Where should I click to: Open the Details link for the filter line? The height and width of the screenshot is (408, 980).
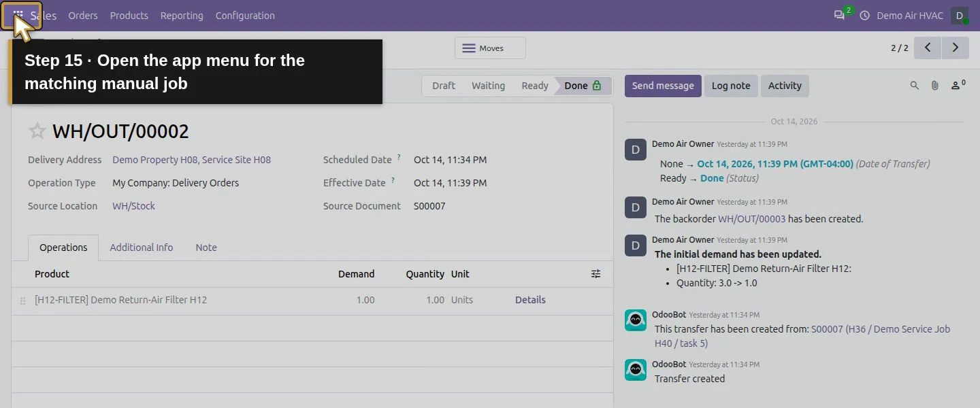point(530,300)
